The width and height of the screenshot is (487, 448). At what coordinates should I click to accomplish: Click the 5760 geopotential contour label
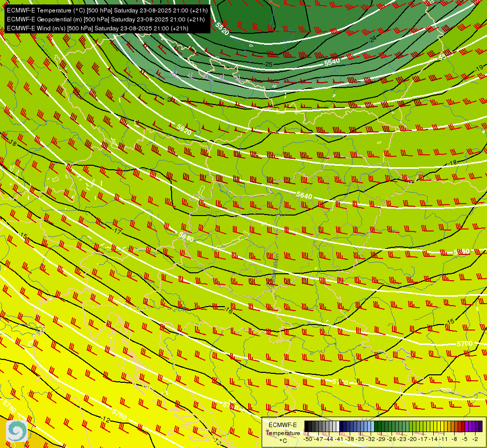(x=119, y=414)
